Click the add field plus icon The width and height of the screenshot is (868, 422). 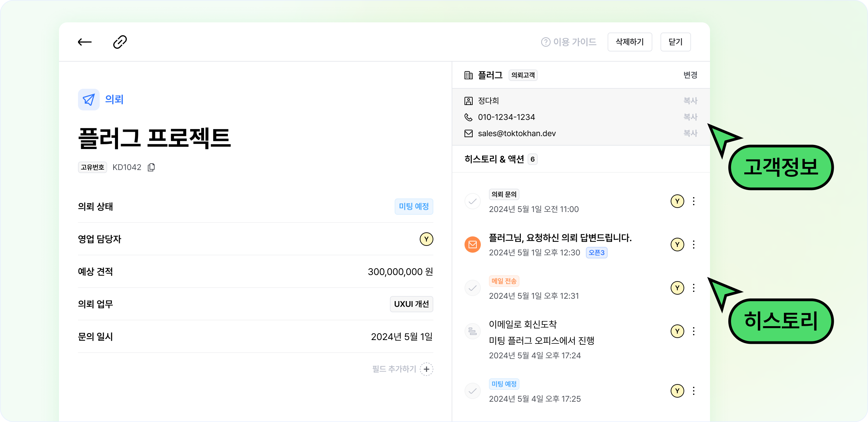coord(426,369)
